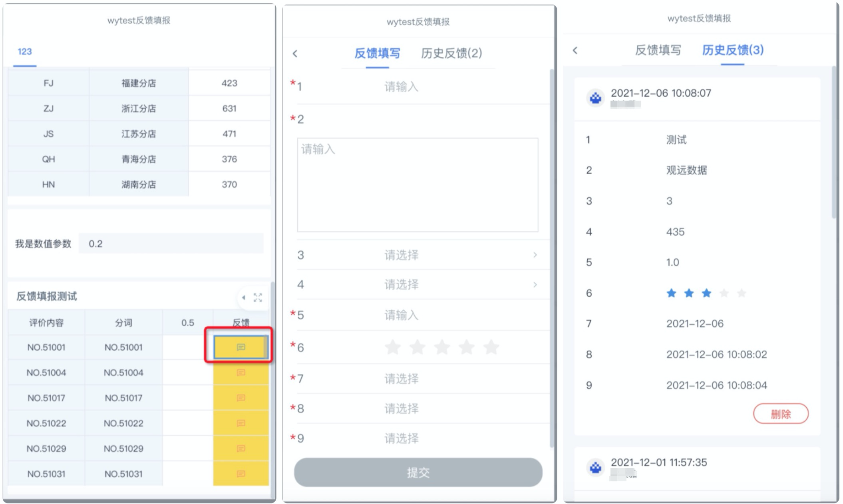Click feedback icon in NO.51001 row

pos(241,347)
